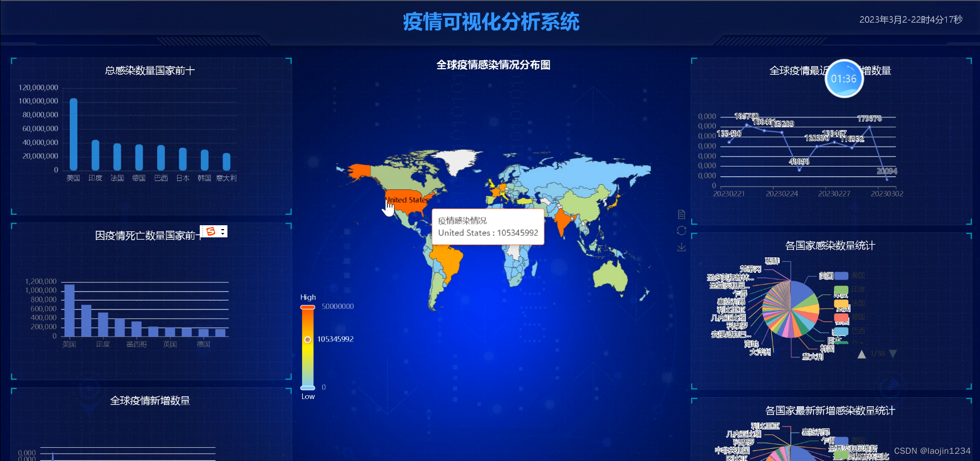The image size is (980, 461).
Task: Click the 意大利 bar in top-ten infections chart
Action: click(x=226, y=162)
